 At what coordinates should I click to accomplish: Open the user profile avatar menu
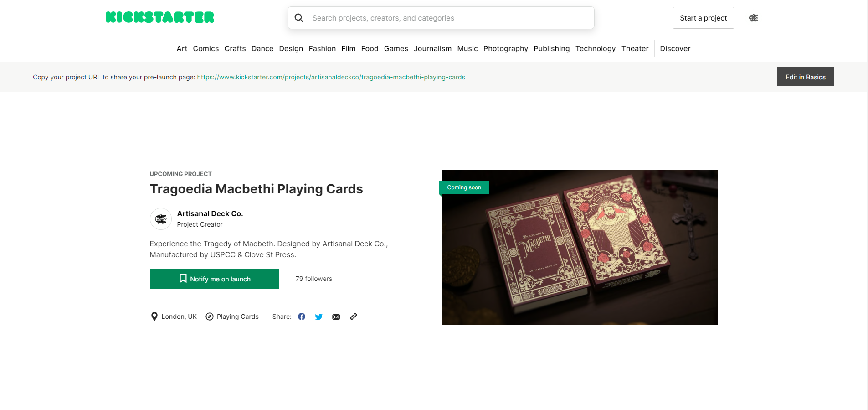tap(753, 18)
